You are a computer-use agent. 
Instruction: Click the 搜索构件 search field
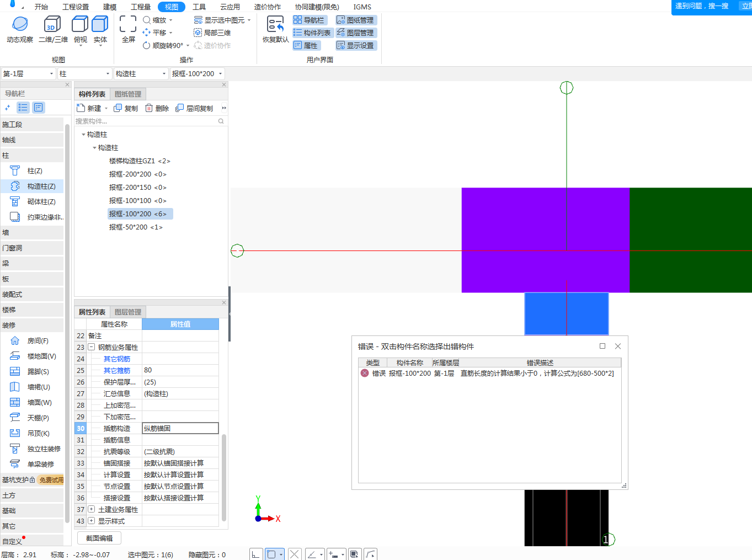pos(150,121)
